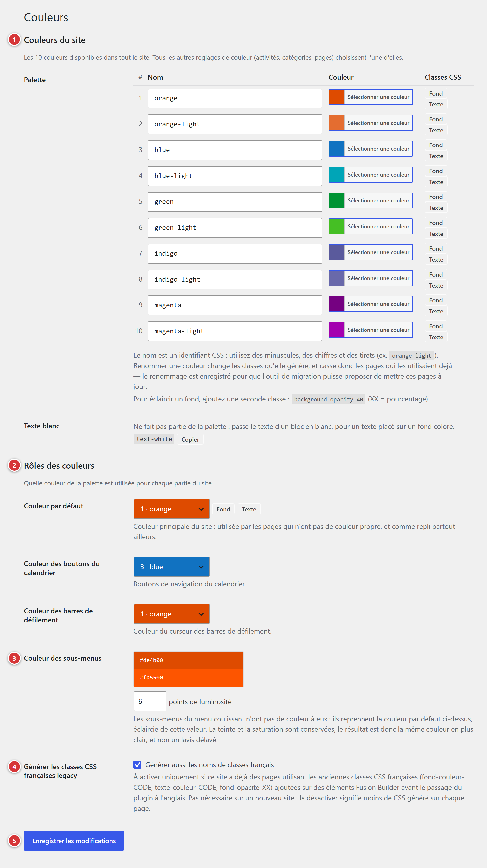Click the numbered badge 1 beside Couleurs du site
This screenshot has width=487, height=868.
pyautogui.click(x=14, y=40)
